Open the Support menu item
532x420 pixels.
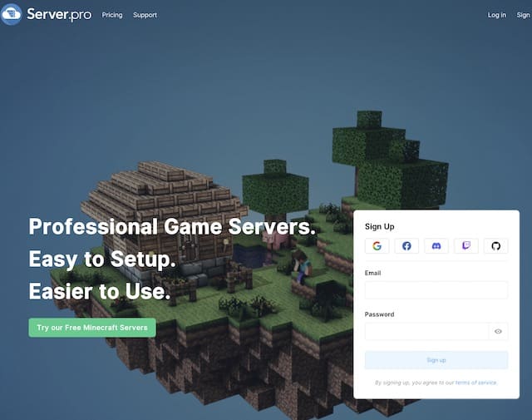(145, 15)
